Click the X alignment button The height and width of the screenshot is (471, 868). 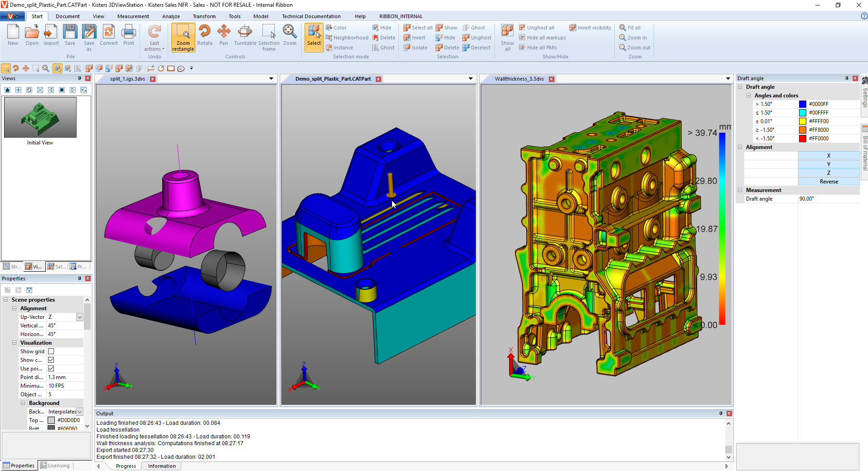coord(828,156)
